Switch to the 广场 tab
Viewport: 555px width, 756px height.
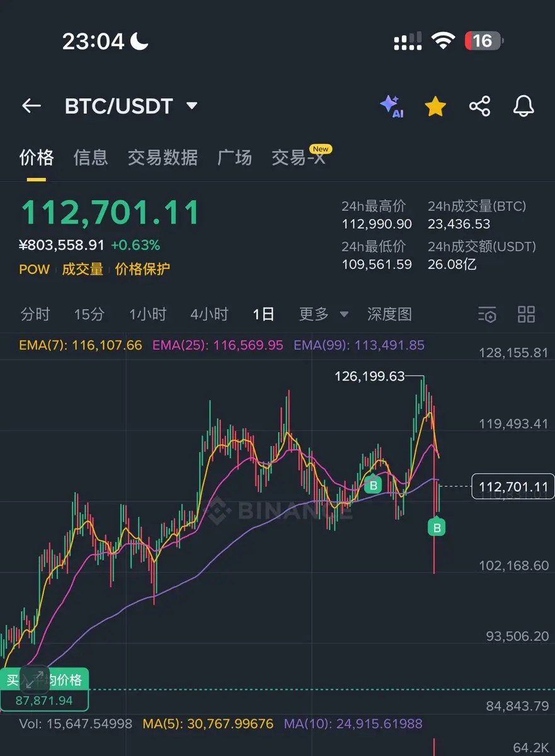coord(234,157)
